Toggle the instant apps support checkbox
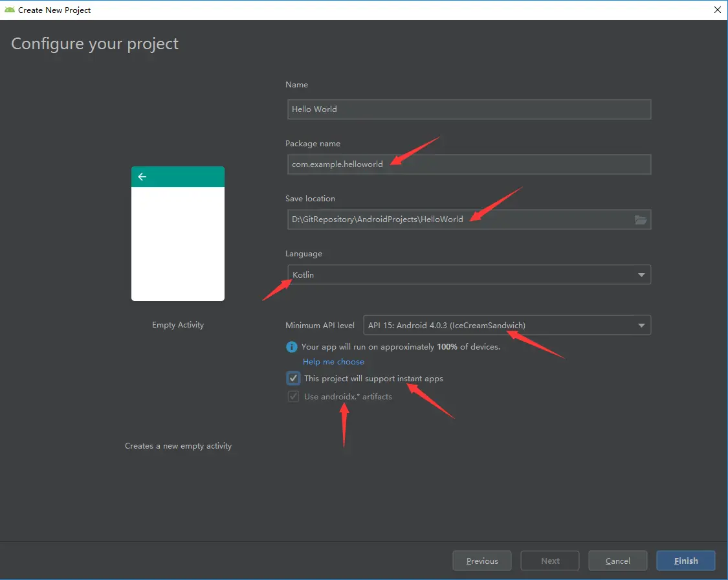The width and height of the screenshot is (728, 580). [293, 379]
